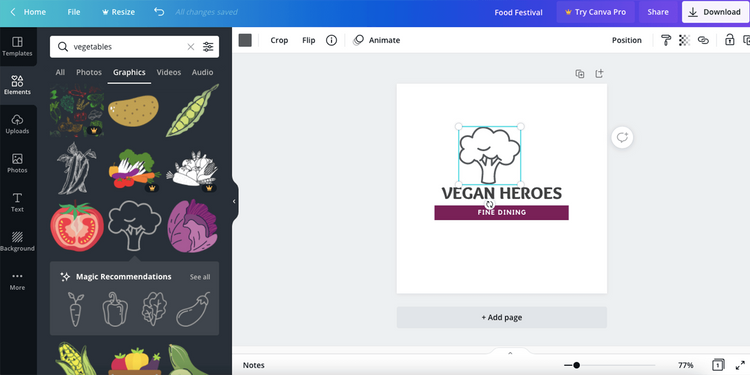
Task: Switch to the Photos tab
Action: (x=89, y=72)
